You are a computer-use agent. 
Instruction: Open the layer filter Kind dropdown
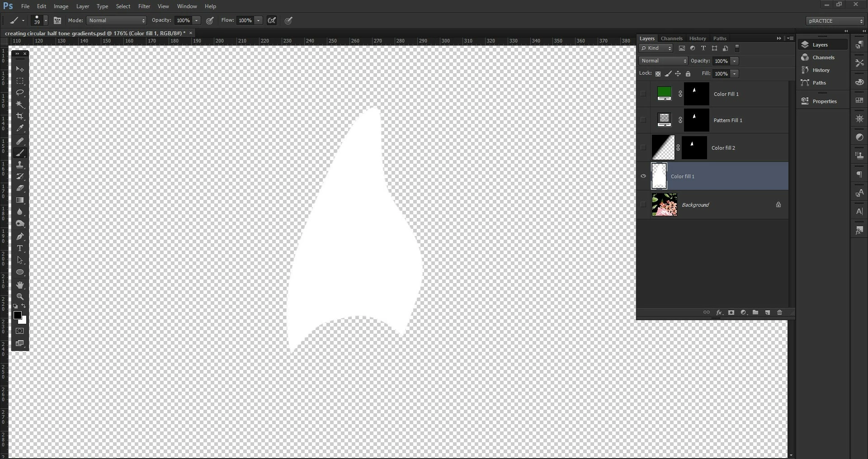(656, 48)
